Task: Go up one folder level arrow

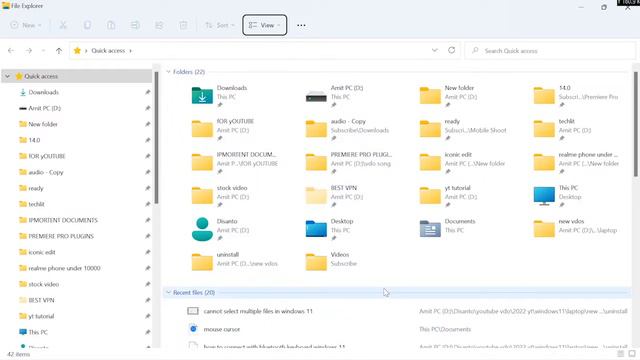Action: tap(59, 51)
